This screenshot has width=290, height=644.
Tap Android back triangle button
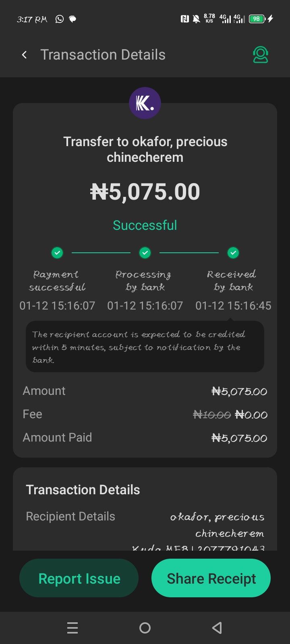(217, 628)
